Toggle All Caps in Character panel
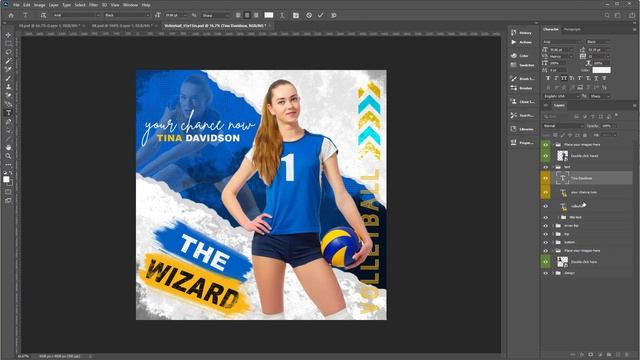 coord(564,78)
